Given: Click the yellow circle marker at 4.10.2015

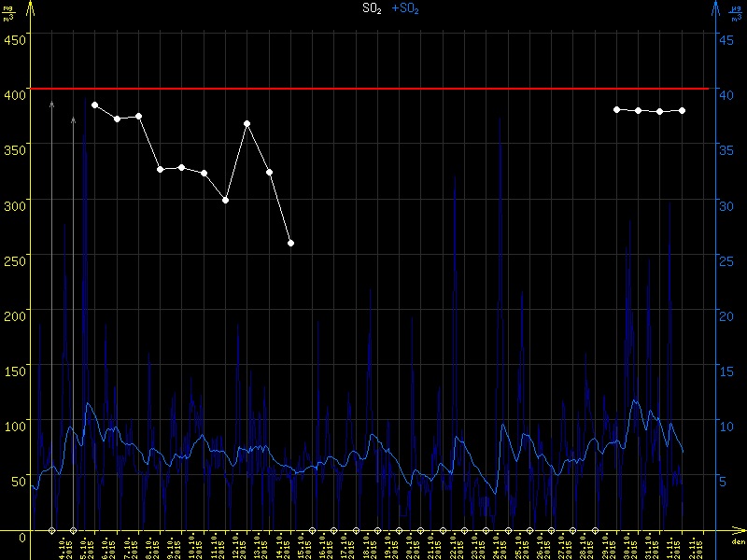Looking at the screenshot, I should click(52, 531).
